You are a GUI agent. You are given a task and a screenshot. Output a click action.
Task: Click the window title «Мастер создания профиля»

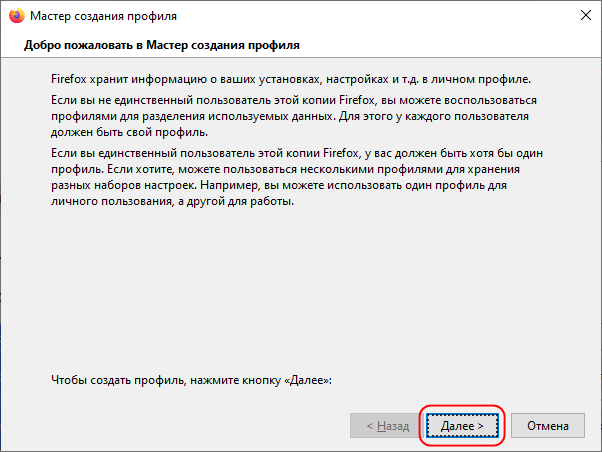point(104,16)
